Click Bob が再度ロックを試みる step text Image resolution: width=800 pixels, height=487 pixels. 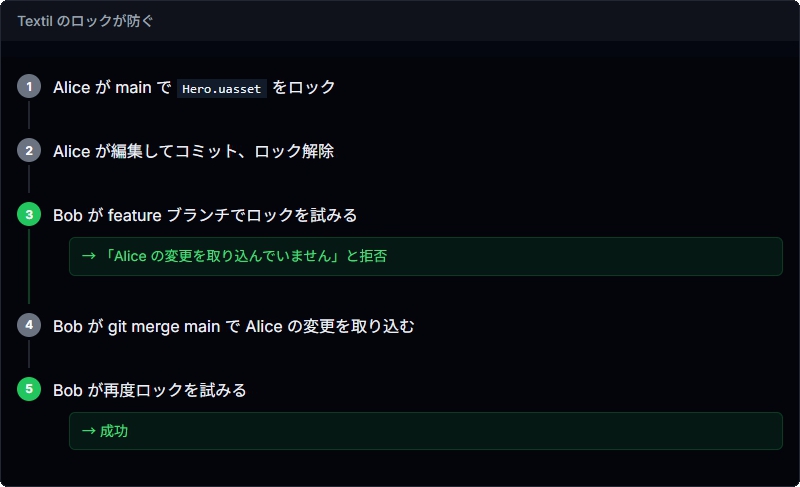pos(150,390)
